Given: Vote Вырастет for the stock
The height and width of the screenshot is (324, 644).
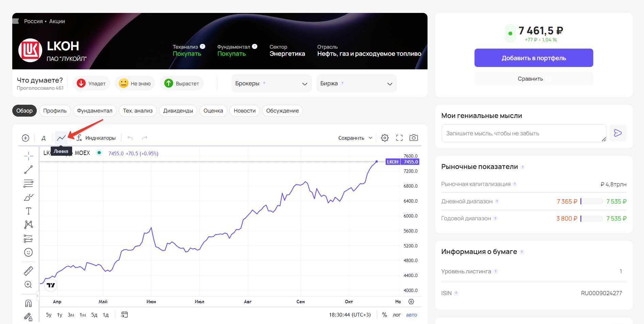Looking at the screenshot, I should 182,83.
